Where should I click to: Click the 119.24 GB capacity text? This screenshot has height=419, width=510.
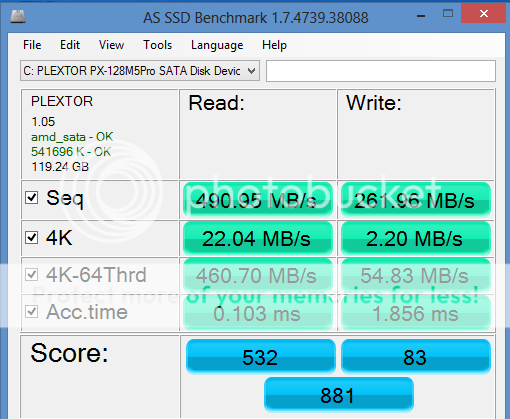pos(60,166)
